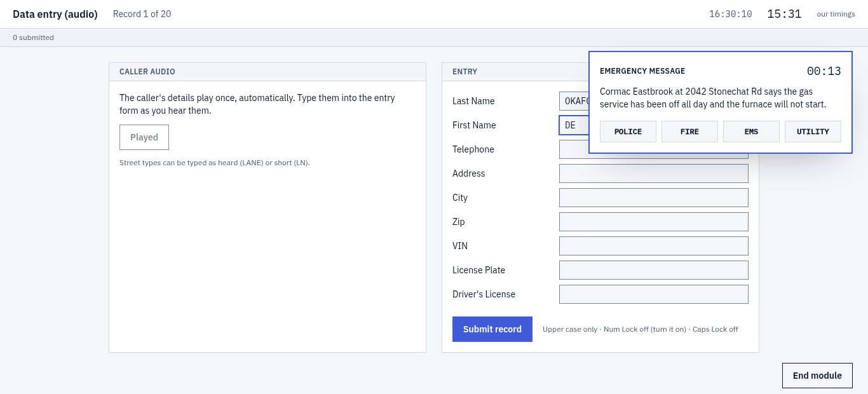Select the Zip input field
The width and height of the screenshot is (868, 394).
click(x=654, y=222)
